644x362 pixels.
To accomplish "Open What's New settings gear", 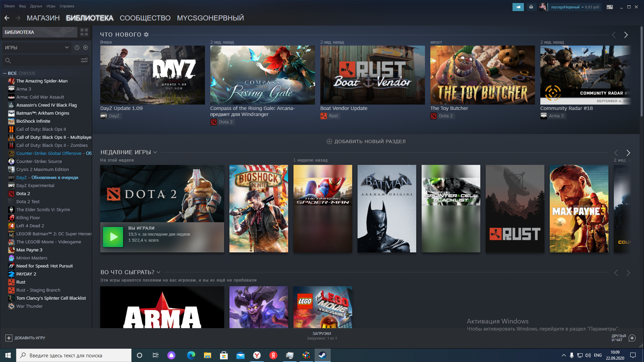I will [146, 35].
